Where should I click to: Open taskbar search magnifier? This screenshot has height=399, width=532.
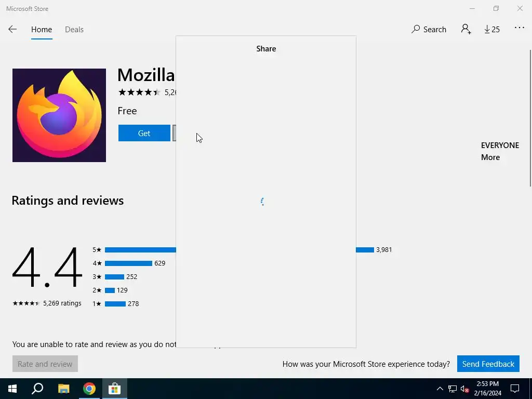(x=37, y=389)
